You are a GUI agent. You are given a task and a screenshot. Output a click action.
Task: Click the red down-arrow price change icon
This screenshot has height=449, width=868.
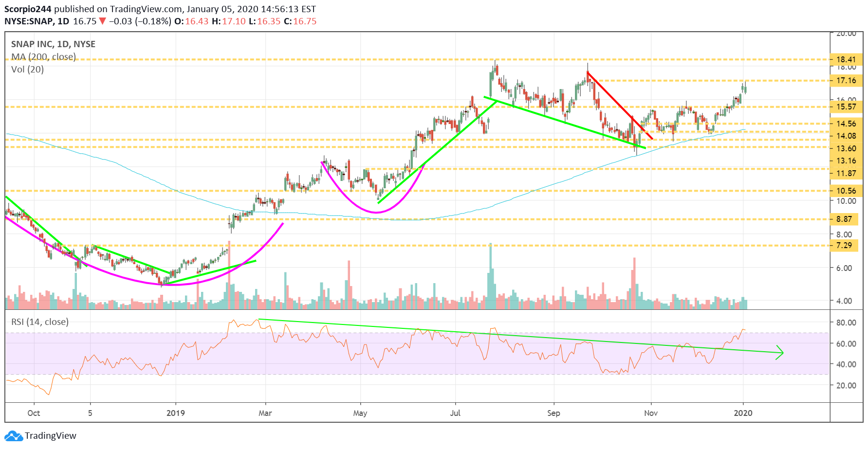102,21
